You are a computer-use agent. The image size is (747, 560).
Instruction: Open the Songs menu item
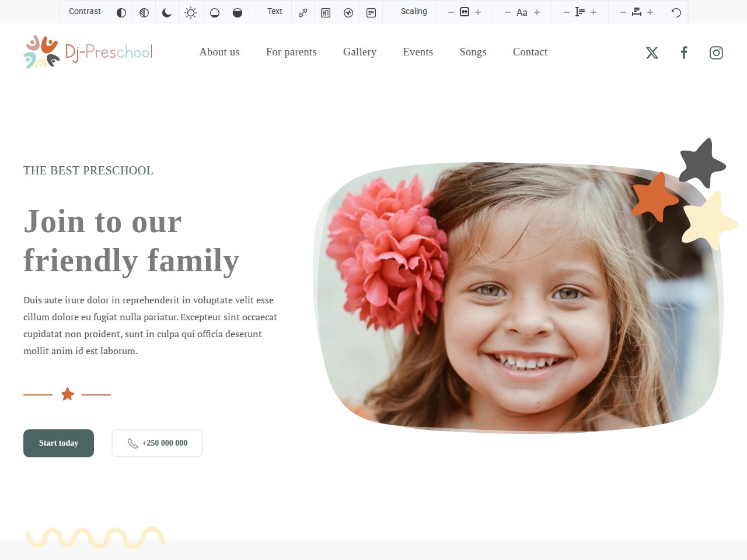[473, 52]
